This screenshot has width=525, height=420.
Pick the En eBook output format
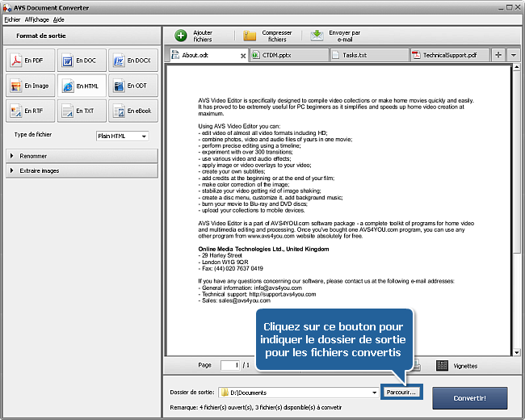[133, 111]
